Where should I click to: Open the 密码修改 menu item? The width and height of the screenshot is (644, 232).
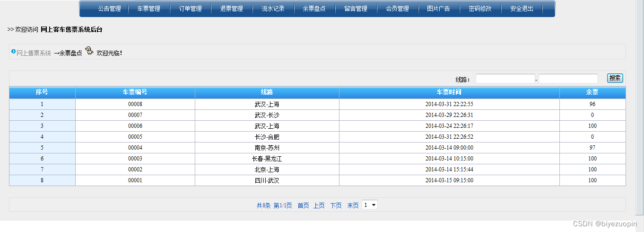tap(480, 9)
